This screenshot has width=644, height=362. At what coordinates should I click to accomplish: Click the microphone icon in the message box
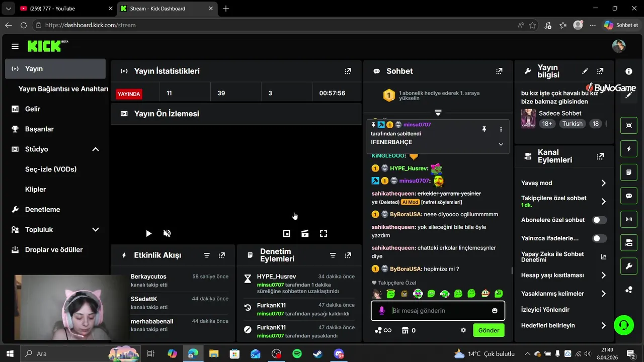coord(382,311)
